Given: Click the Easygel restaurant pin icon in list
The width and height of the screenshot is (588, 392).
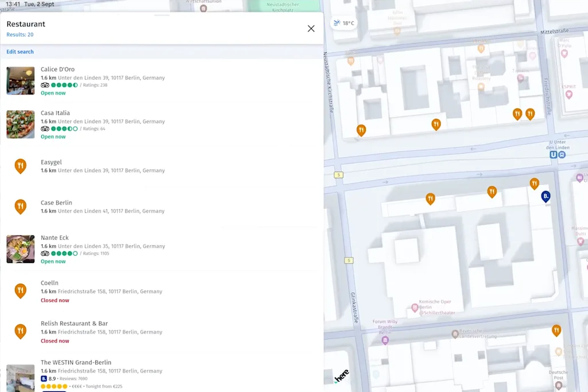Looking at the screenshot, I should [21, 166].
